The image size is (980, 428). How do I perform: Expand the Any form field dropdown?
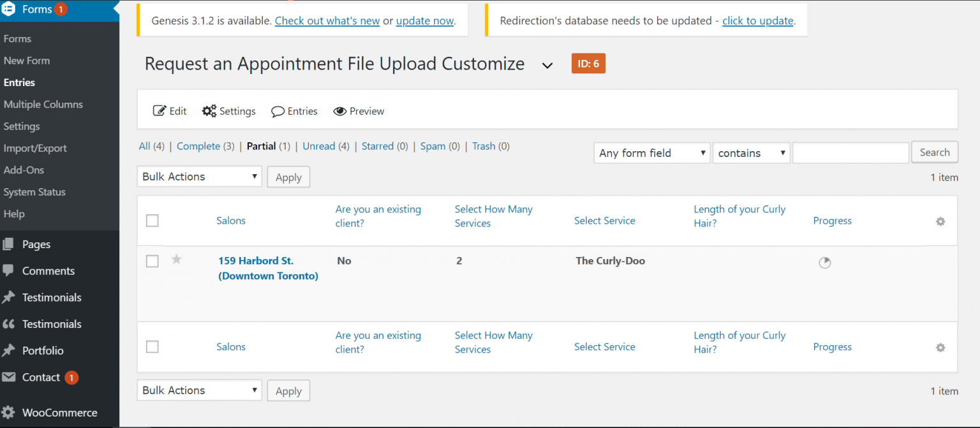651,152
